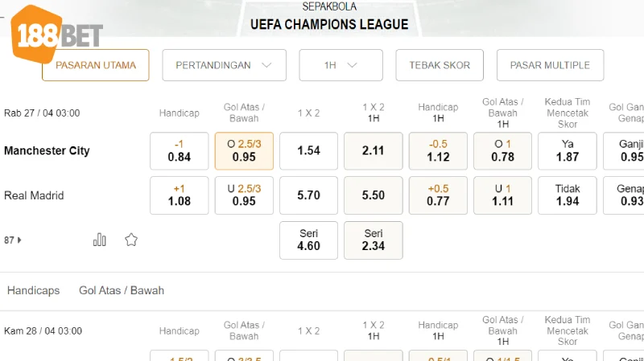The image size is (644, 361).
Task: Select the Pasaran Utama tab
Action: [96, 65]
